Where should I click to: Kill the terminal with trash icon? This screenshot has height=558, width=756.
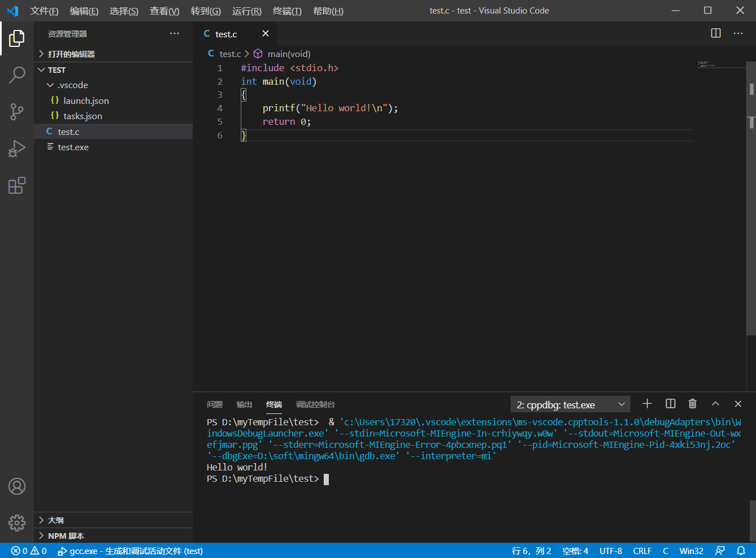click(692, 404)
